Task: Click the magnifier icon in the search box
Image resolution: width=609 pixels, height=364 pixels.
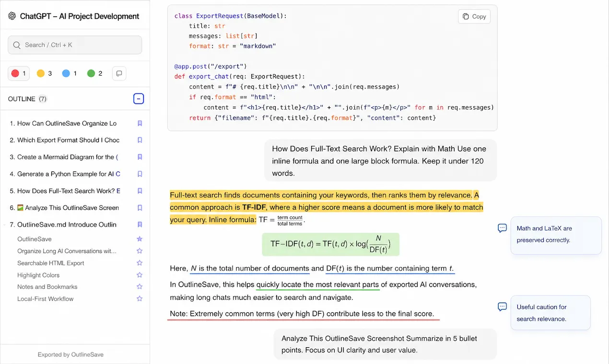Action: pyautogui.click(x=17, y=45)
